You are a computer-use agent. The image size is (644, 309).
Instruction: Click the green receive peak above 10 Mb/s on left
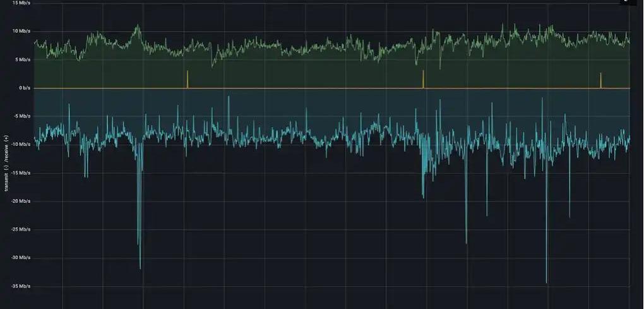tap(137, 27)
